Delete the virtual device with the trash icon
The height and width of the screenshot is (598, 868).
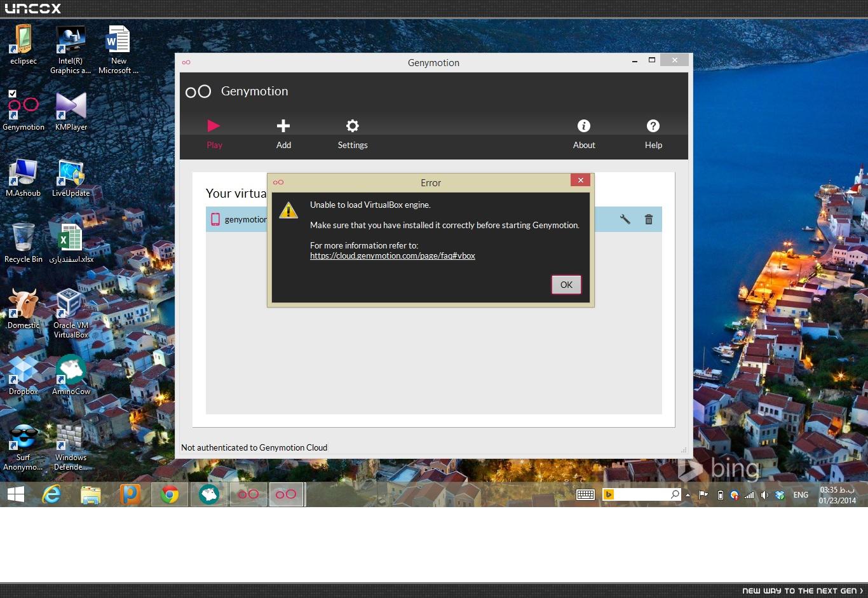649,219
